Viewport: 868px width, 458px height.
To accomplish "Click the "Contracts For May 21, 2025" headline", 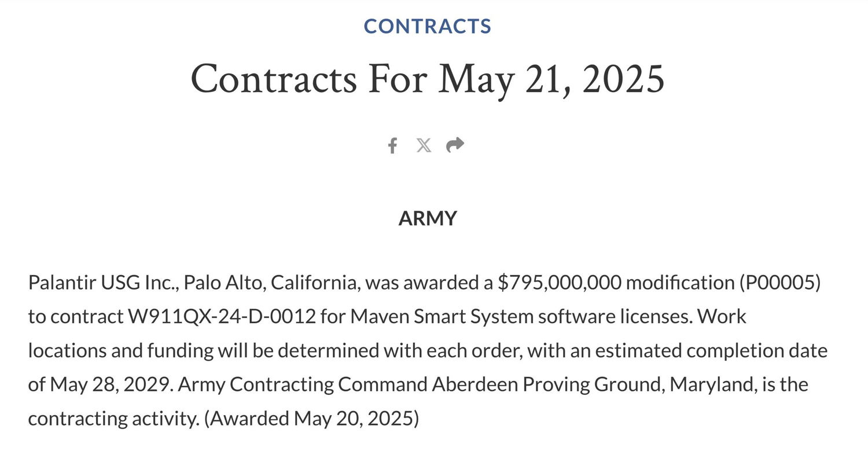I will 428,79.
